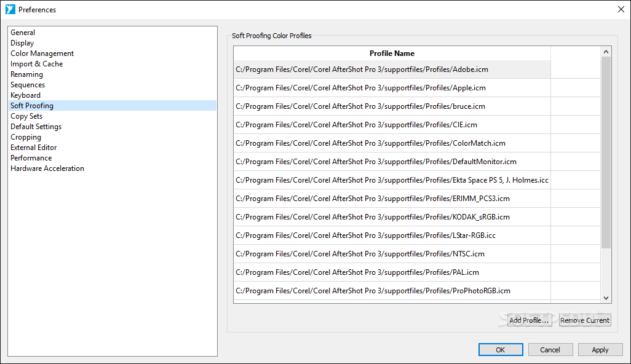This screenshot has height=364, width=631.
Task: Select the DefaultMonitor.icm profile row
Action: 392,162
